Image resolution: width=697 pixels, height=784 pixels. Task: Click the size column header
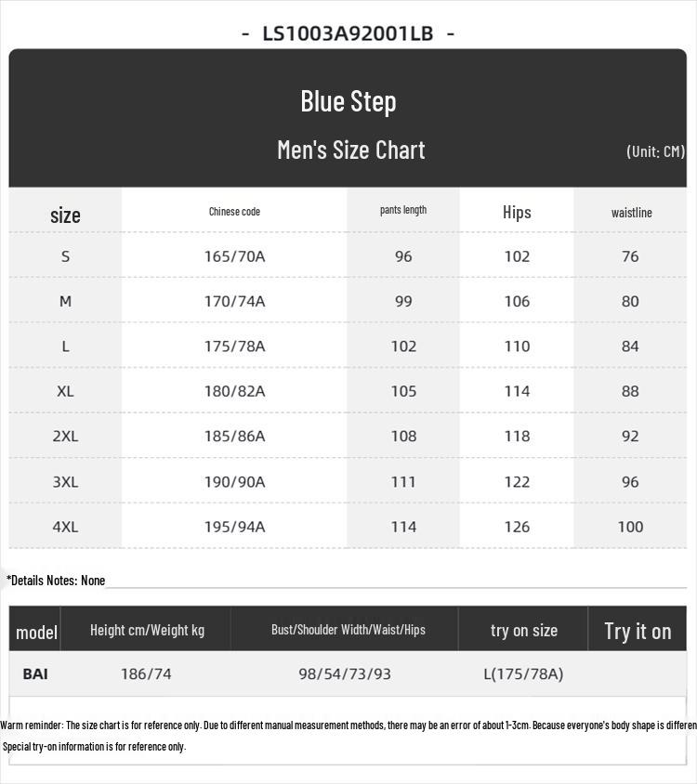tap(65, 216)
